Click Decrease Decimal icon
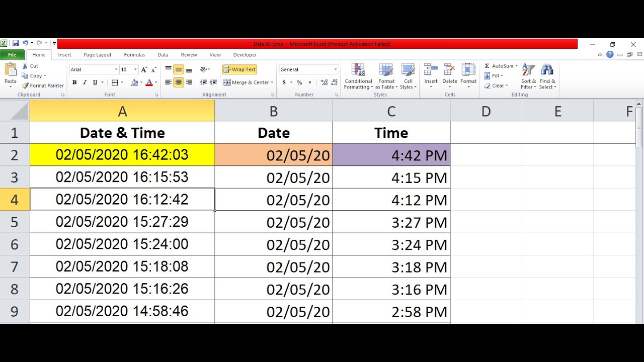 334,82
